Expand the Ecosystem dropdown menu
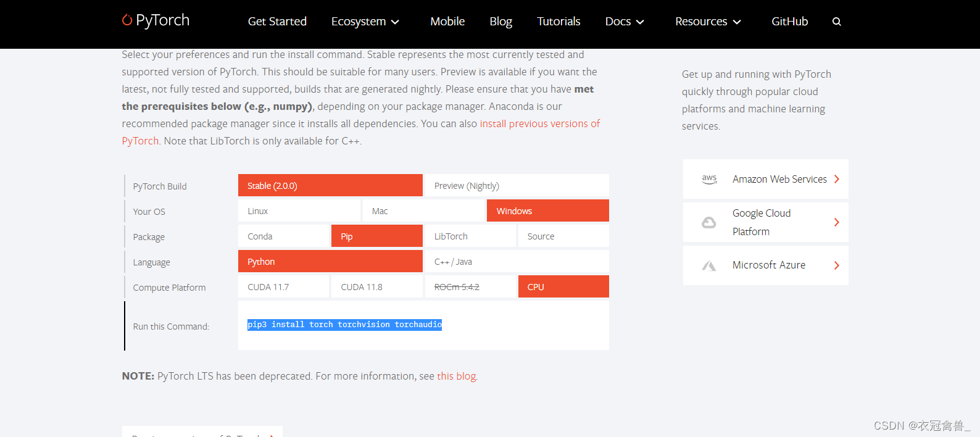The height and width of the screenshot is (437, 980). coord(365,22)
